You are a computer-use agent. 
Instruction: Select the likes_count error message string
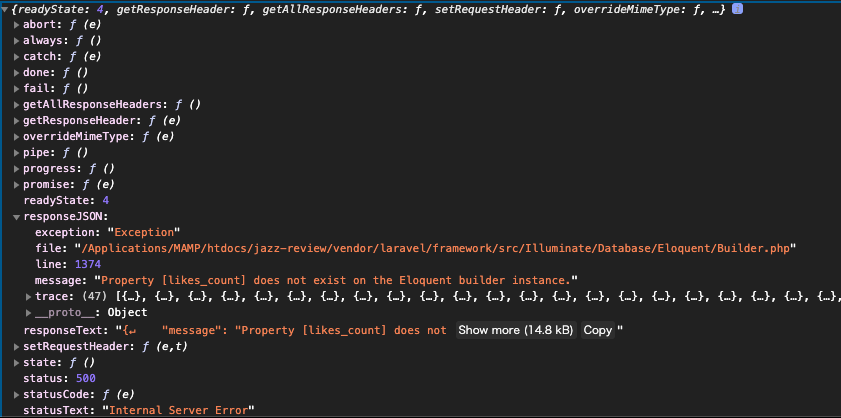click(338, 280)
